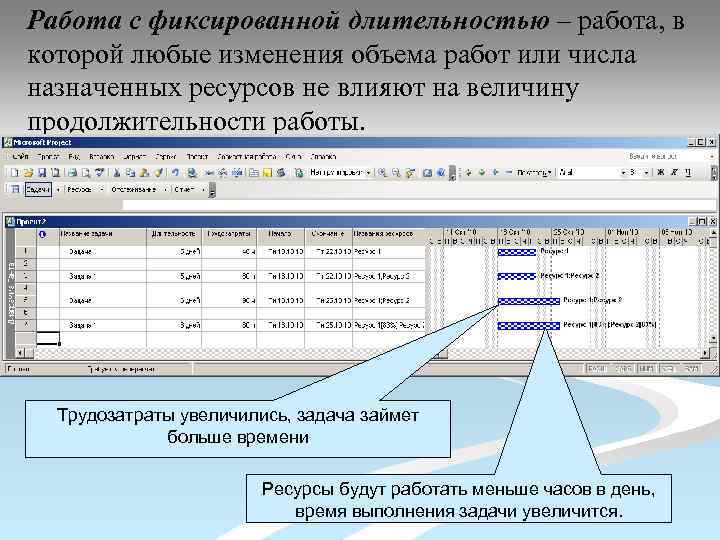
Task: Cut the selected cell
Action: click(117, 173)
